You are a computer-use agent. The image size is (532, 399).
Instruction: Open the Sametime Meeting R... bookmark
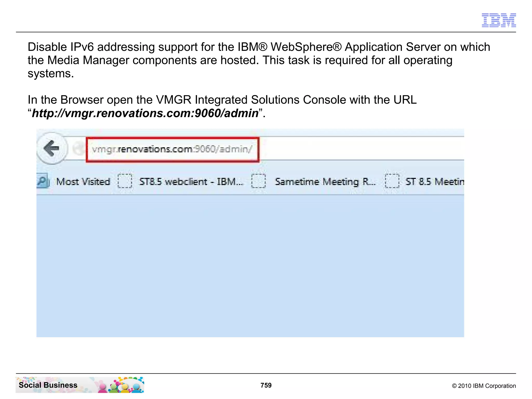325,182
